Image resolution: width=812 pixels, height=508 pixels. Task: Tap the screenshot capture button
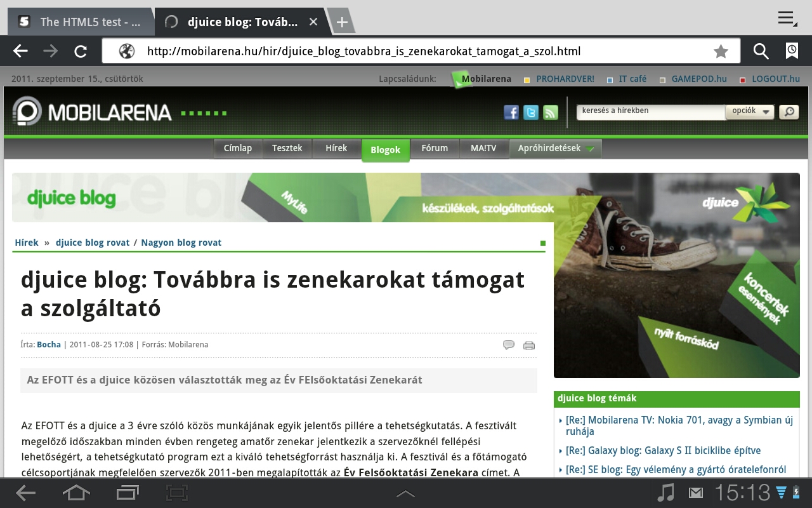click(177, 493)
